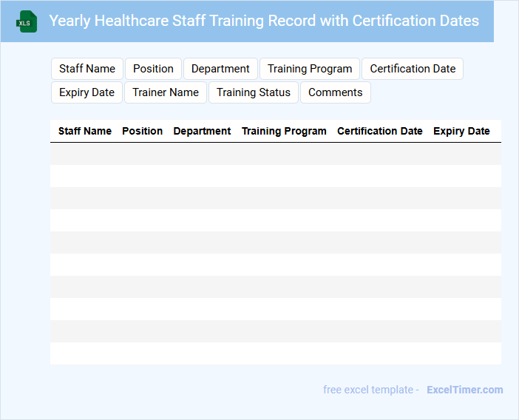
Task: Click the Comments tag button
Action: (x=335, y=92)
